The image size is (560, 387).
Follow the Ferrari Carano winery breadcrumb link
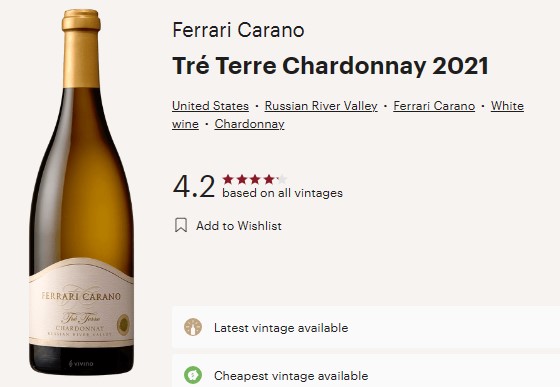[434, 106]
